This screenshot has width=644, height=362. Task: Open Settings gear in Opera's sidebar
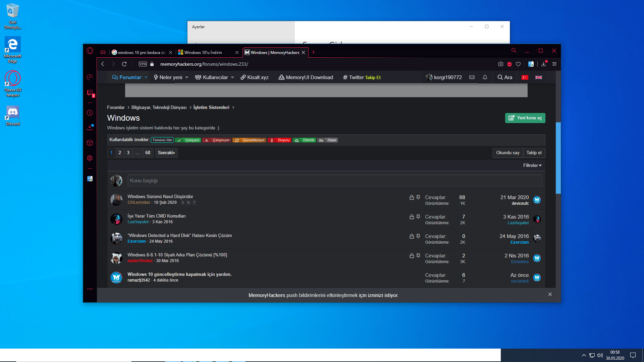[90, 158]
